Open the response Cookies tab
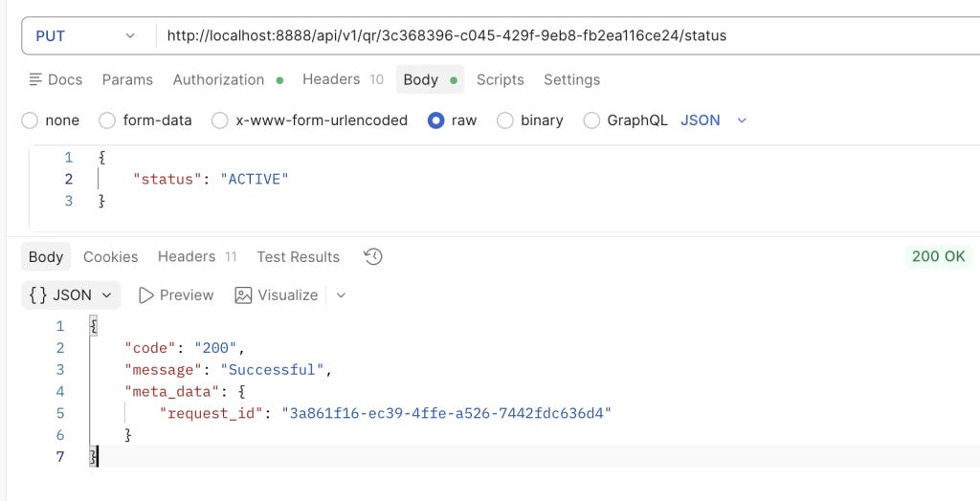The height and width of the screenshot is (501, 980). tap(111, 257)
